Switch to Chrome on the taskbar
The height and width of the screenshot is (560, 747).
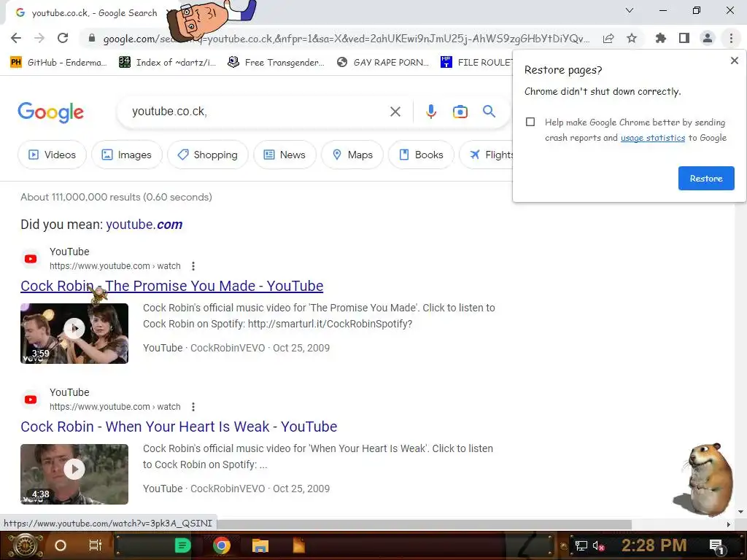(222, 545)
